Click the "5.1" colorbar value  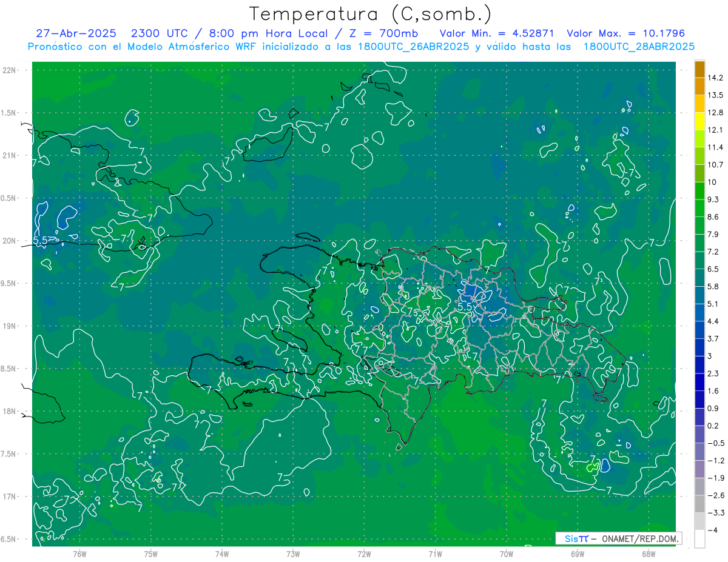[713, 304]
